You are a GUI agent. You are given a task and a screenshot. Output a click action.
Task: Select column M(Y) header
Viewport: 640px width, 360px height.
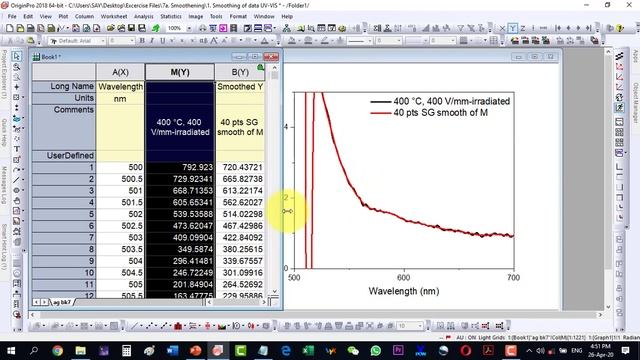pos(180,72)
